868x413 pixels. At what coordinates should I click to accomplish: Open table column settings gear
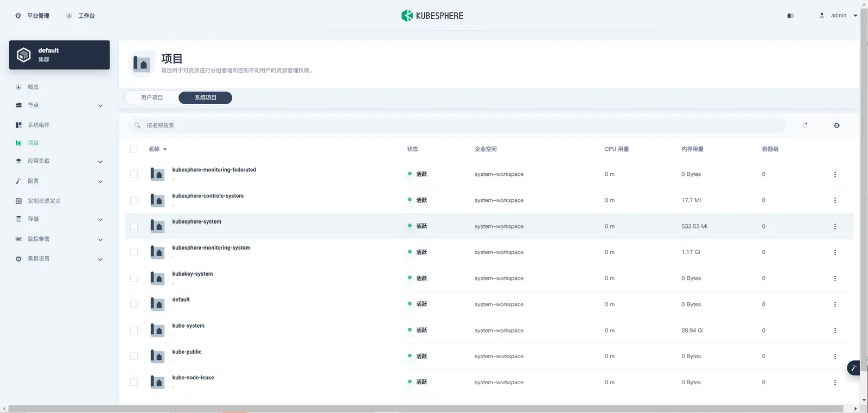[x=837, y=125]
